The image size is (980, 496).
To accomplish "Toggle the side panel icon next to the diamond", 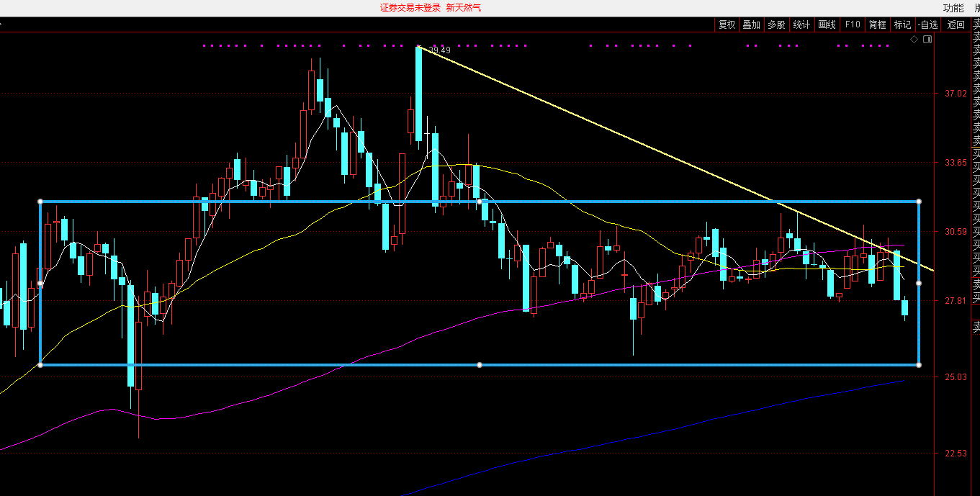I will tap(927, 40).
